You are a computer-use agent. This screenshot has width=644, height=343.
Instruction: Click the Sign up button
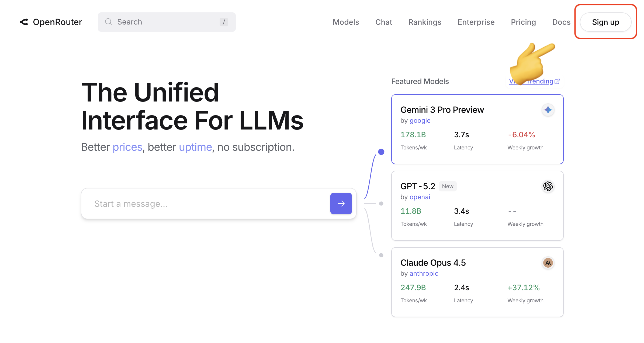tap(605, 22)
